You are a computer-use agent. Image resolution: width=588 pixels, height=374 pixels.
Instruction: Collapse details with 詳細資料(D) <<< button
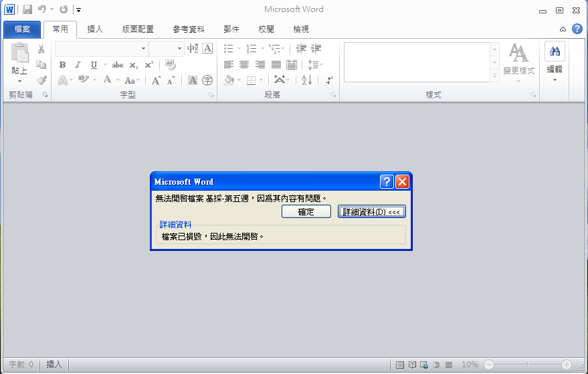coord(372,211)
